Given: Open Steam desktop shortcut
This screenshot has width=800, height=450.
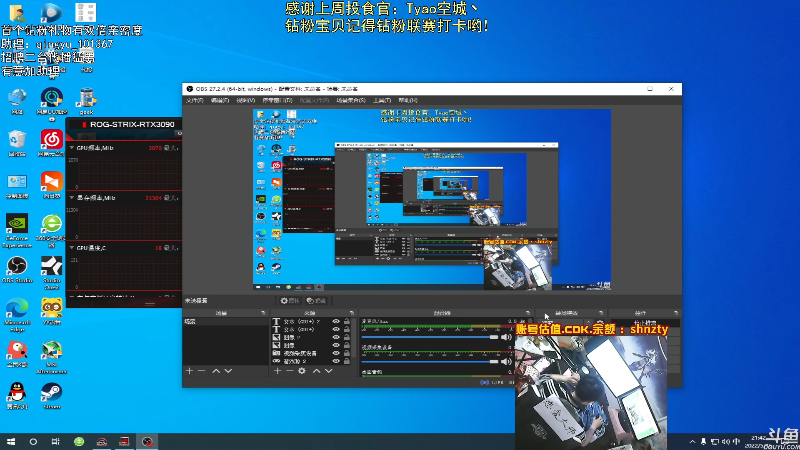Looking at the screenshot, I should (x=52, y=396).
